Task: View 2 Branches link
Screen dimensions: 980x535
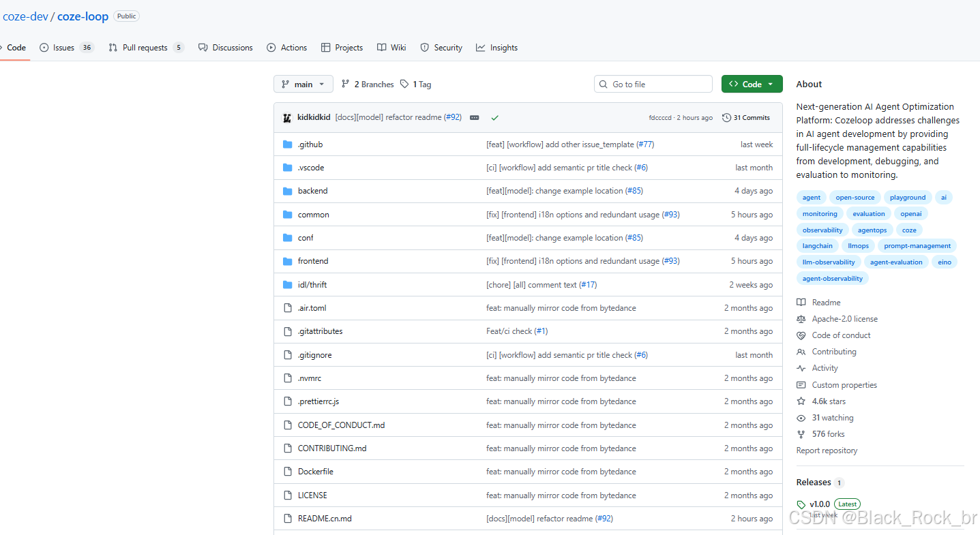Action: (x=368, y=85)
